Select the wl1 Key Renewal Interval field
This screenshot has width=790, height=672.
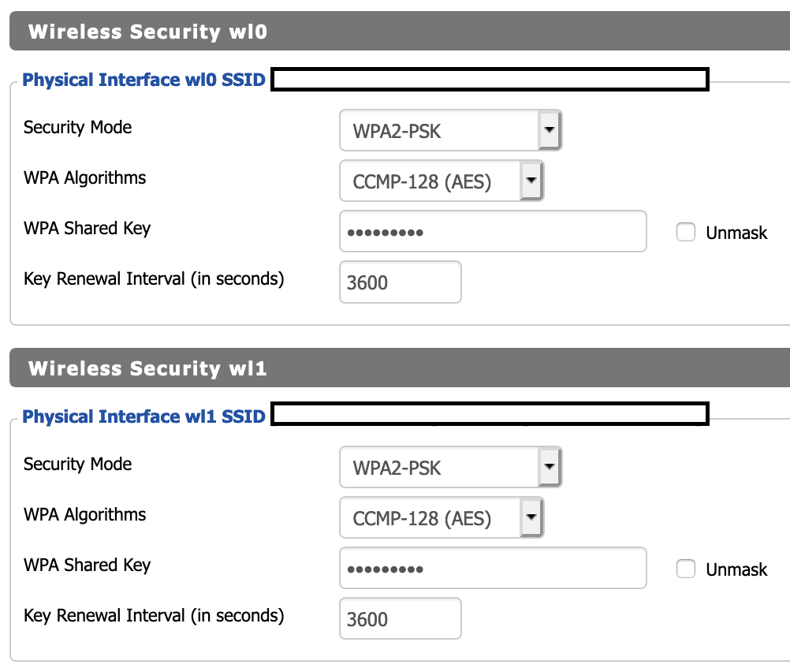[x=400, y=618]
